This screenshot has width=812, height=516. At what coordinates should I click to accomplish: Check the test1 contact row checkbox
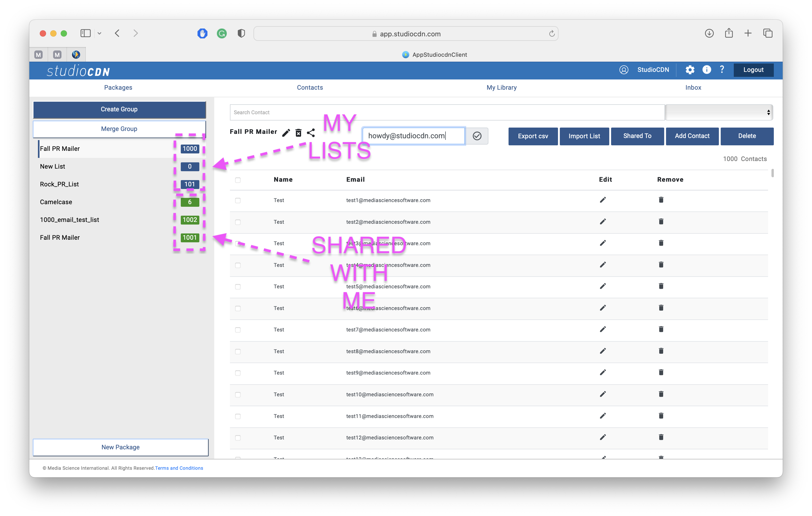[238, 200]
